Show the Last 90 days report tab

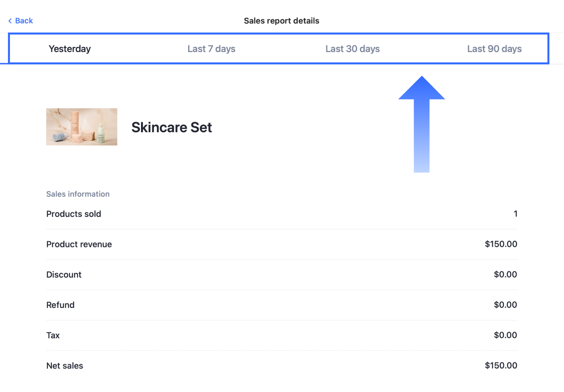(x=494, y=49)
